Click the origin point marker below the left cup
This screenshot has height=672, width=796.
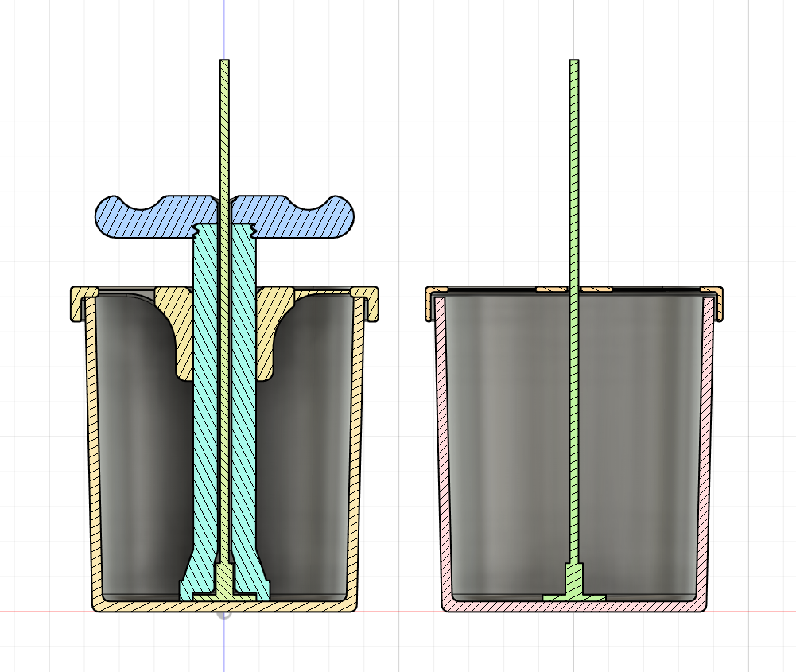click(x=224, y=614)
